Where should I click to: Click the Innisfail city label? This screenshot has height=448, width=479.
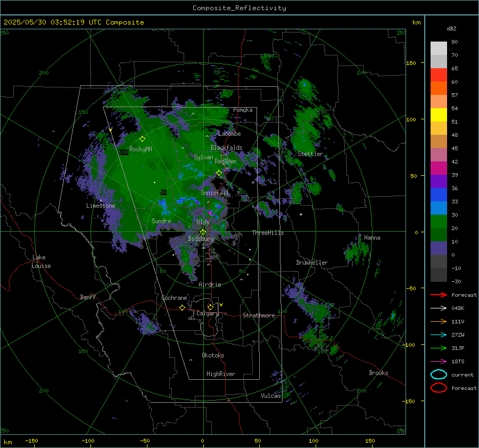pyautogui.click(x=214, y=193)
